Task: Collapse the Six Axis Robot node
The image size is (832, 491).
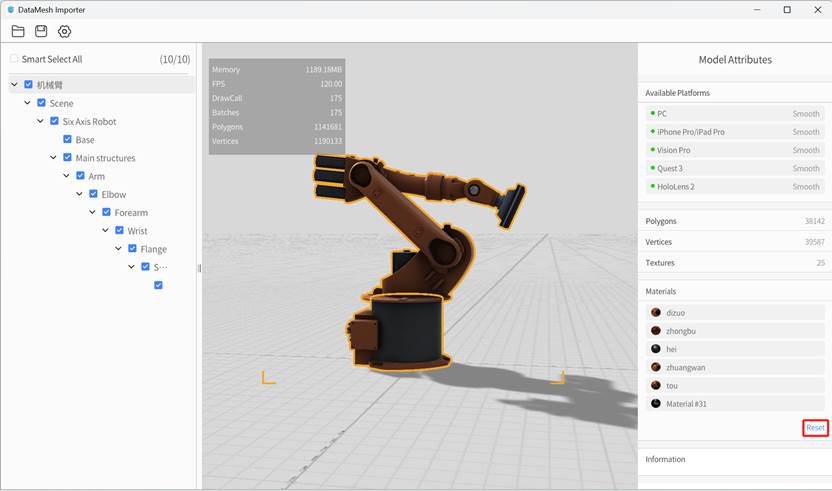Action: coord(40,121)
